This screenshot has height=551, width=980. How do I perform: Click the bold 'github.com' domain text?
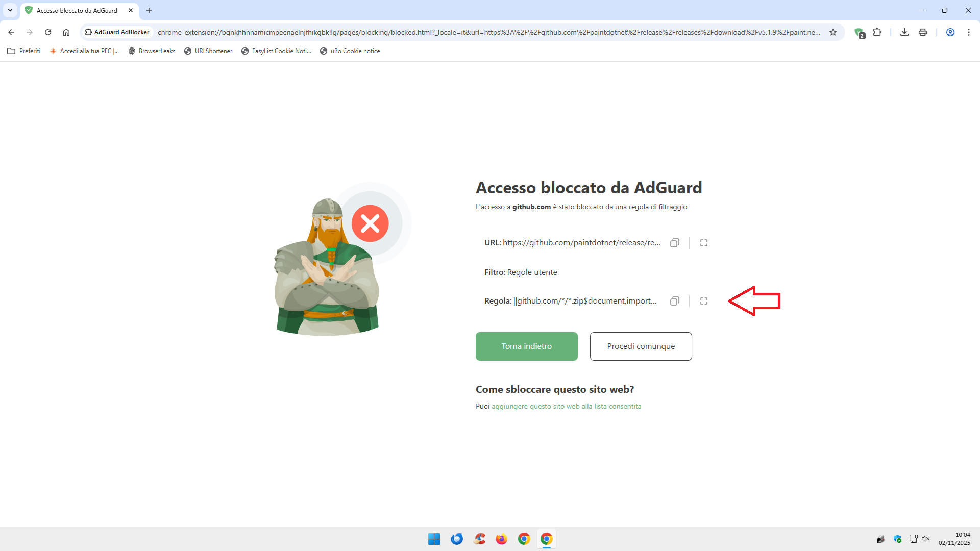pyautogui.click(x=531, y=207)
